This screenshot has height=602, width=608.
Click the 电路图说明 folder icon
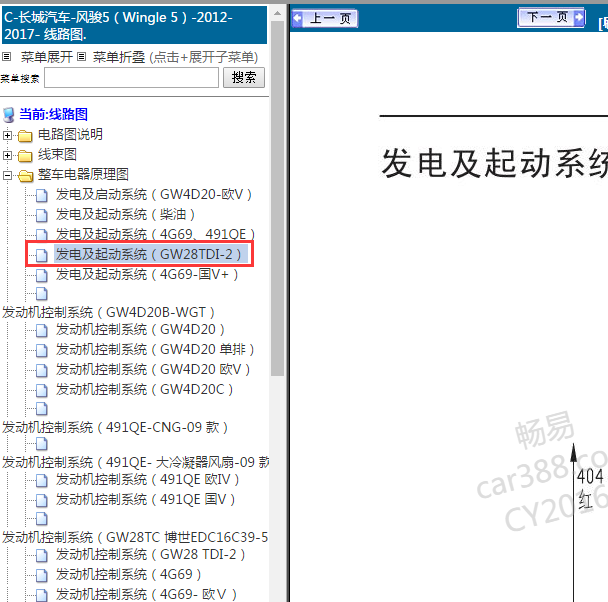(x=25, y=136)
